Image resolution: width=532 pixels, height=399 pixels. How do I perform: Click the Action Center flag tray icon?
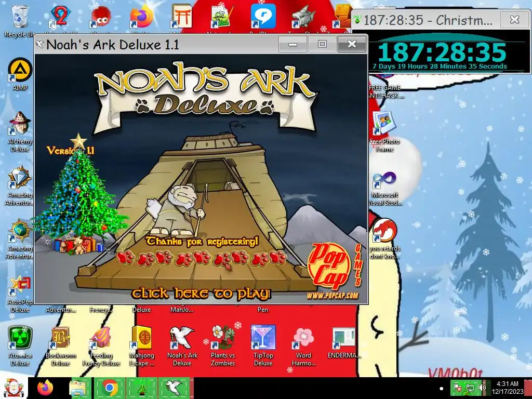click(x=458, y=388)
